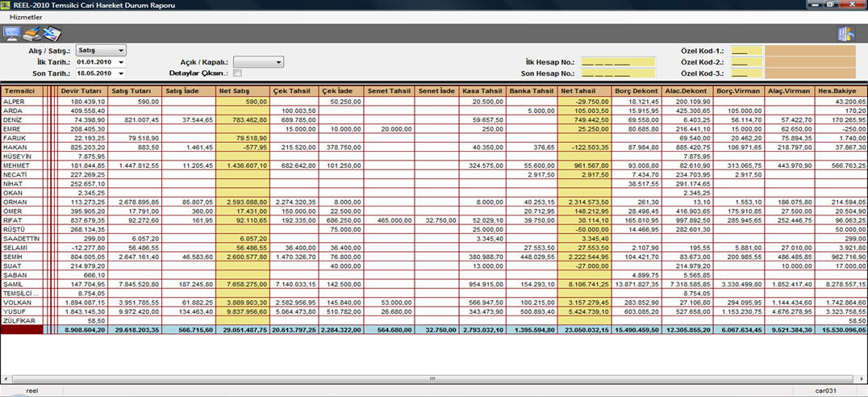Expand the İlk Tarih date picker
Screen dimensions: 868x397
click(120, 62)
